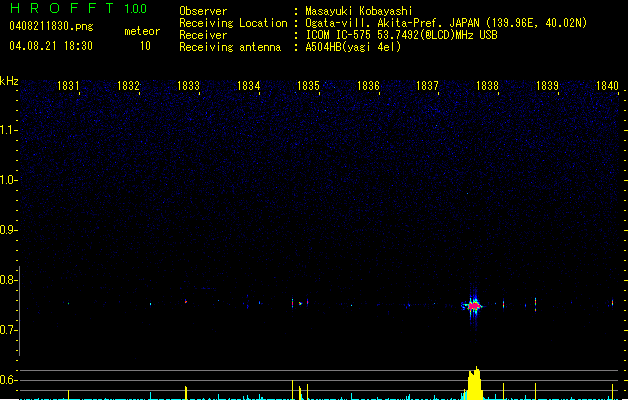
Task: Click the 04.08.21 18:30 timestamp
Action: (x=50, y=46)
